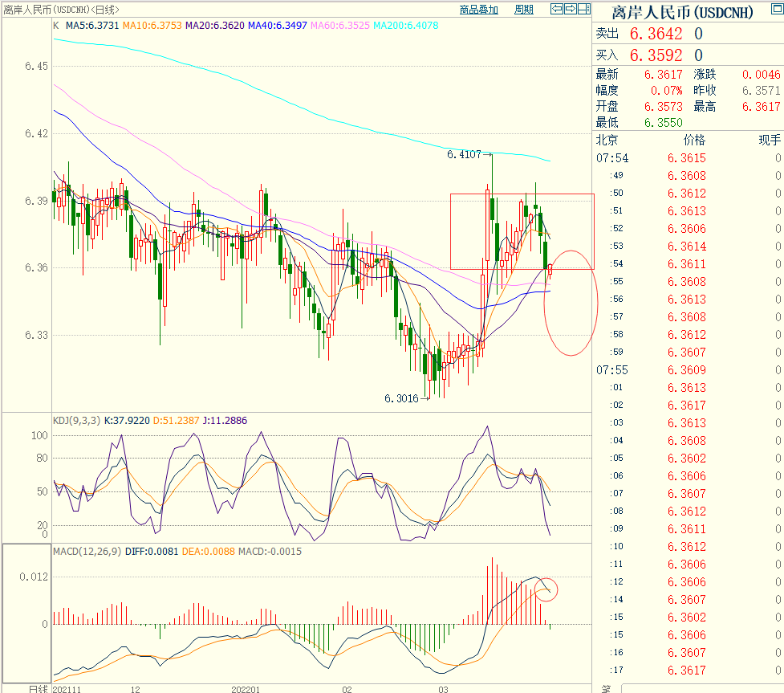Viewport: 784px width, 693px height.
Task: Open the 周期 period menu
Action: click(523, 10)
